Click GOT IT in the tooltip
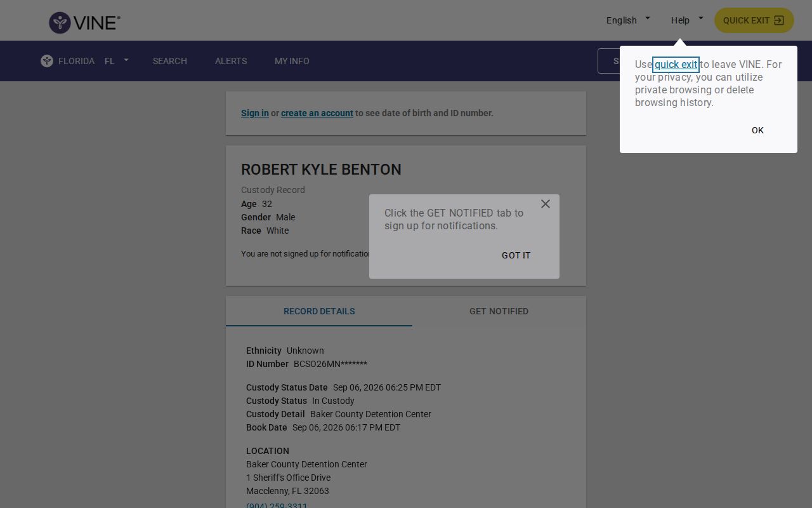Screen dimensions: 812x508 [516, 255]
